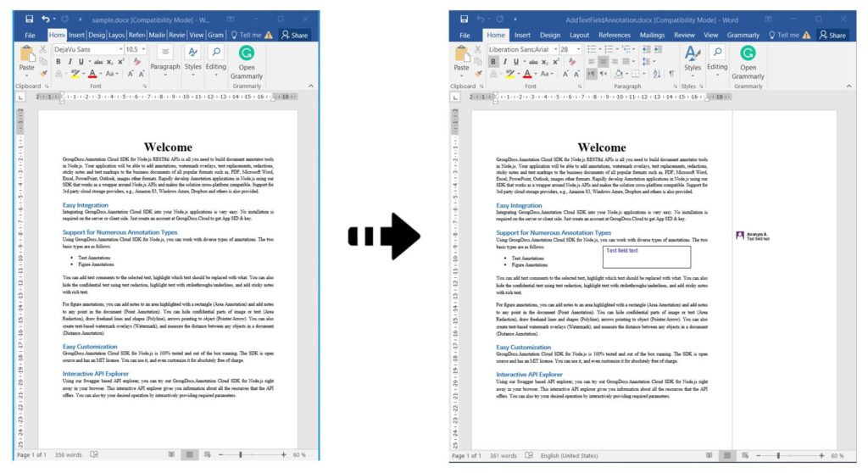The height and width of the screenshot is (473, 868).
Task: Toggle Bold in the AddTextFieldAnnotation window
Action: (x=492, y=62)
